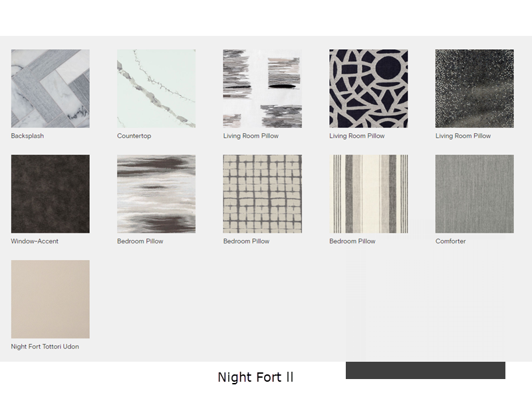Click label under striped Bedroom Pillow
Image resolution: width=532 pixels, height=399 pixels.
click(352, 241)
